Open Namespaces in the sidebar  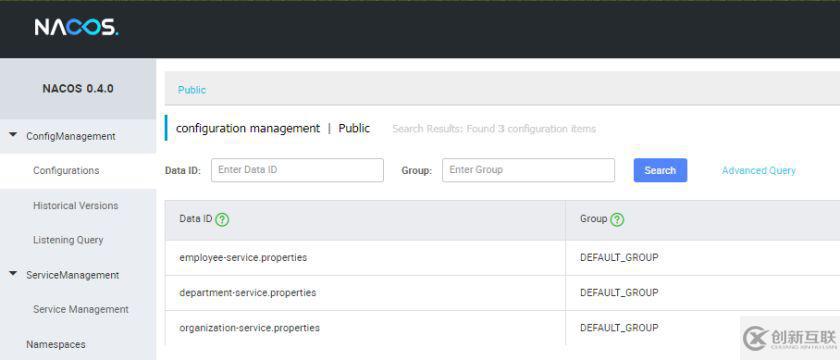click(56, 344)
